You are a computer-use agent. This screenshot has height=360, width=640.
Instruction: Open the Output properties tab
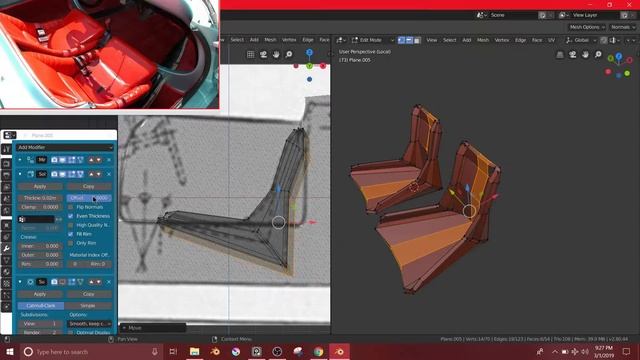(x=6, y=176)
